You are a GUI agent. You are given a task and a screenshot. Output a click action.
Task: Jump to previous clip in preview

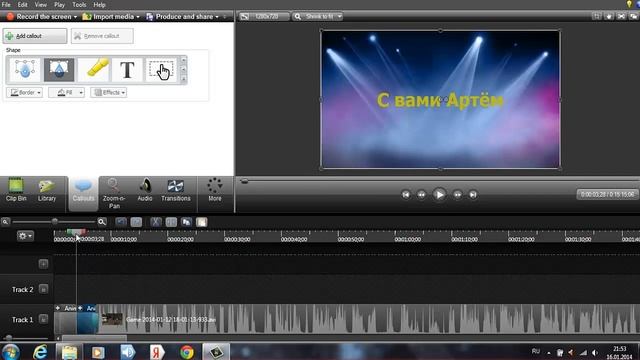[x=405, y=195]
